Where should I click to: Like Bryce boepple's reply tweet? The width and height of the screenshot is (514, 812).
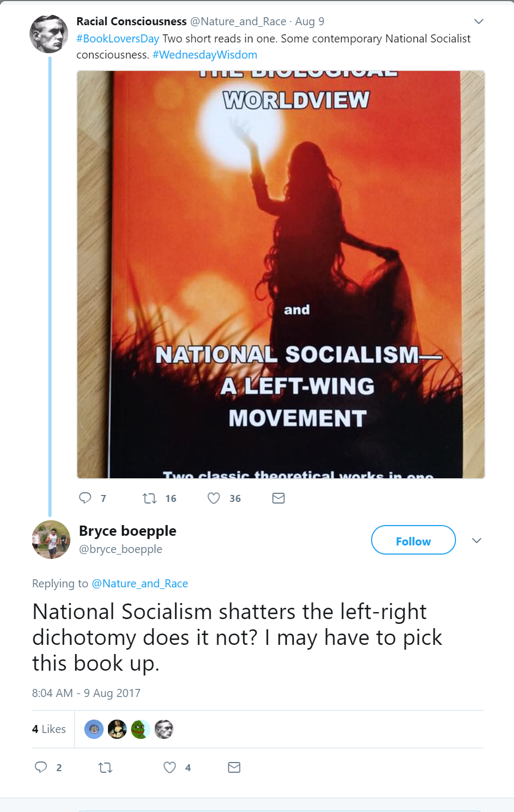(170, 767)
